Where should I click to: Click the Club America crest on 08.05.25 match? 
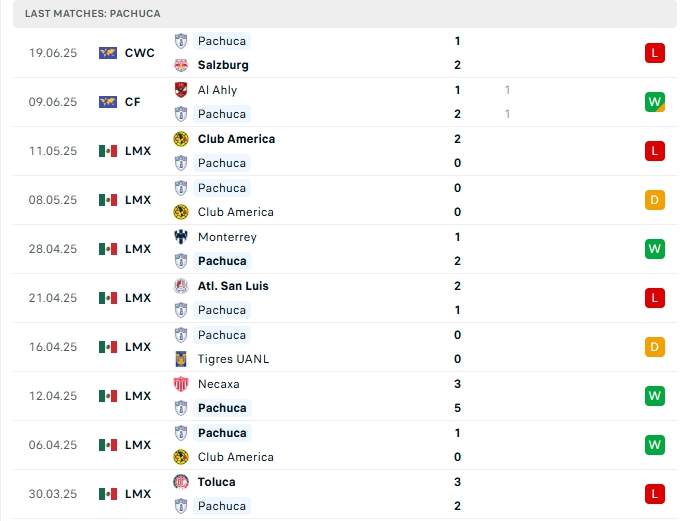(181, 212)
